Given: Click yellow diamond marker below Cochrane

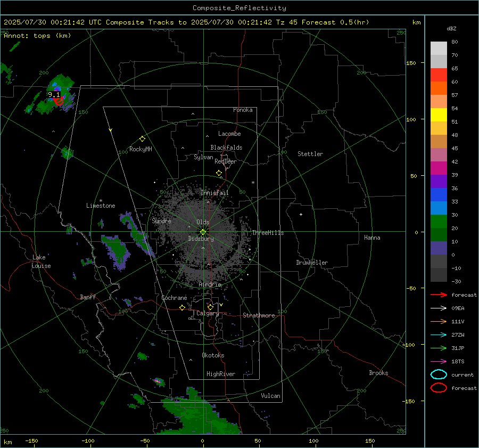Looking at the screenshot, I should coord(182,307).
